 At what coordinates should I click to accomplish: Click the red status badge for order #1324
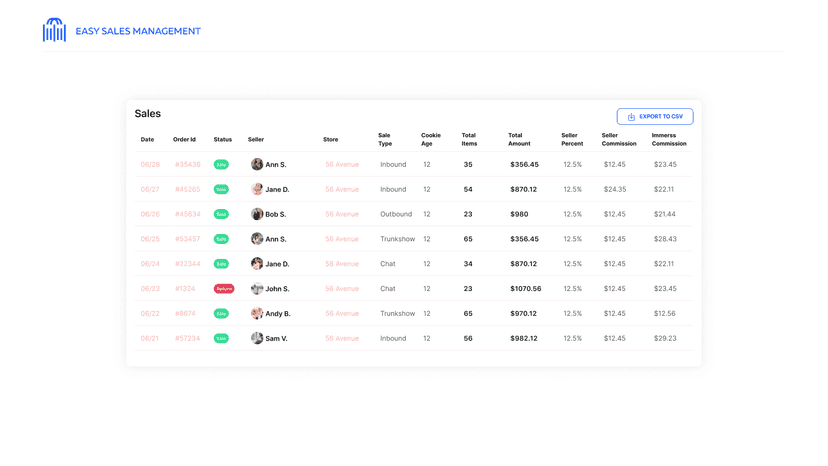point(224,288)
